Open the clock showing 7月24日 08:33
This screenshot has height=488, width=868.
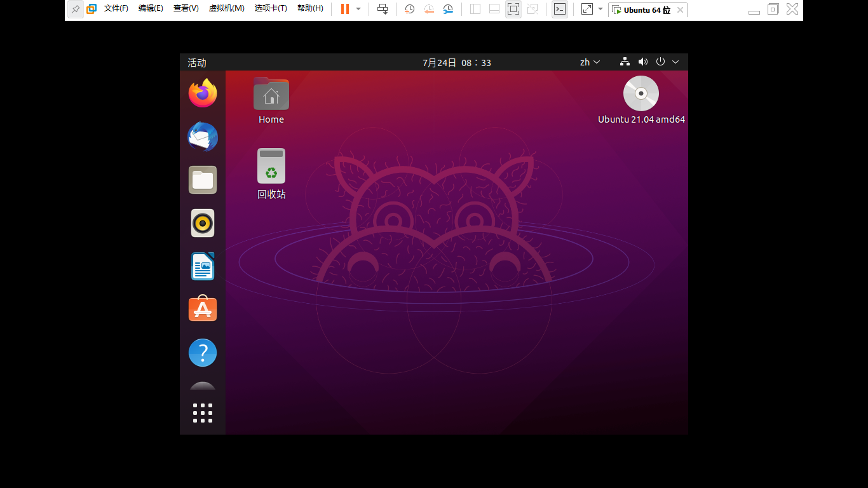(x=457, y=62)
